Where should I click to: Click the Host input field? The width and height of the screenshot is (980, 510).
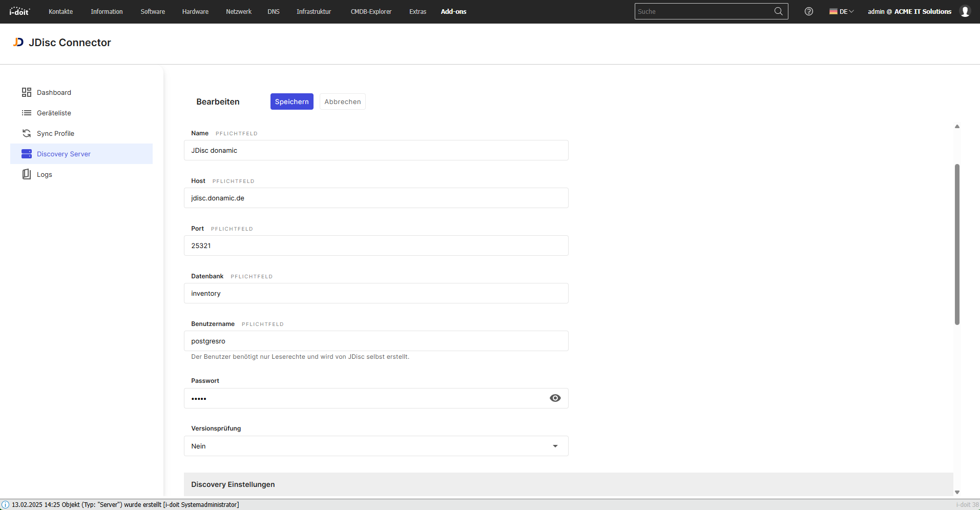(376, 198)
